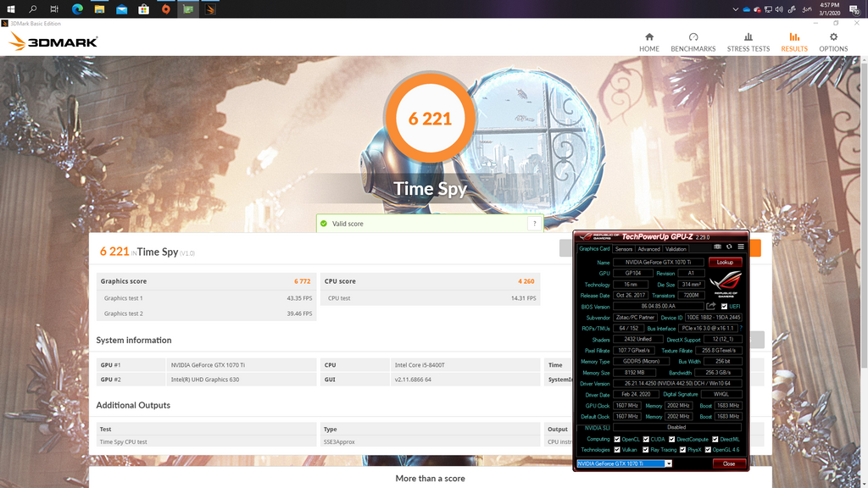Click the green Valid score checkmark icon

(324, 224)
